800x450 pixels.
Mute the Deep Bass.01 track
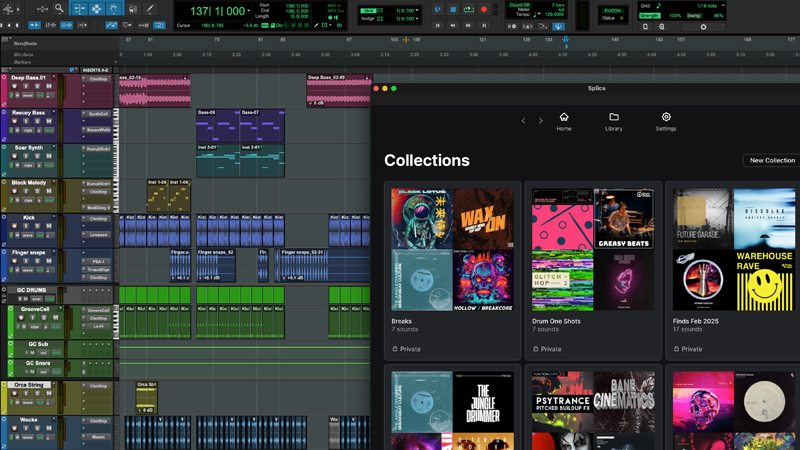point(47,87)
